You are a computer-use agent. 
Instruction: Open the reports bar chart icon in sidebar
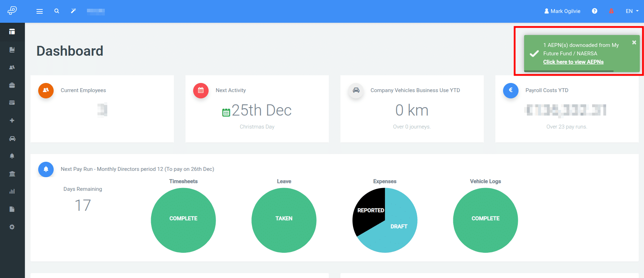tap(12, 192)
